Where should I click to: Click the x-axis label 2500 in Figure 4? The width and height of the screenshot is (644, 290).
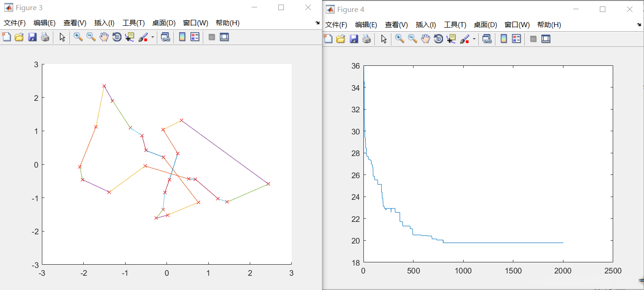pos(612,271)
